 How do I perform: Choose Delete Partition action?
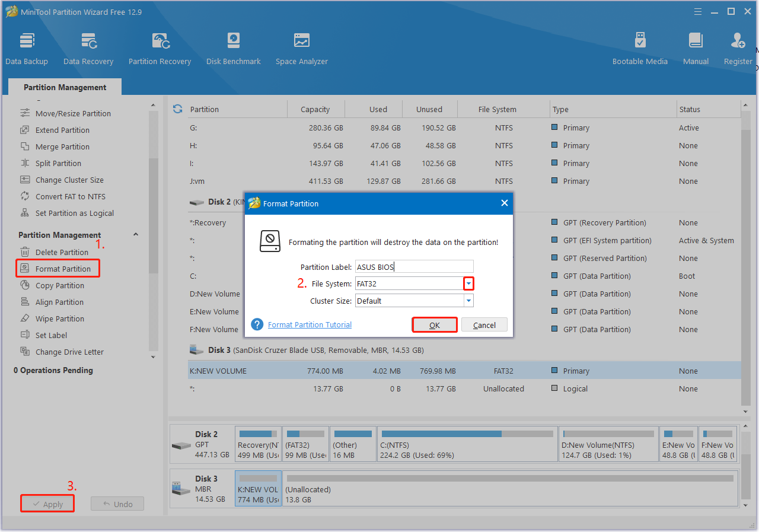[x=62, y=252]
